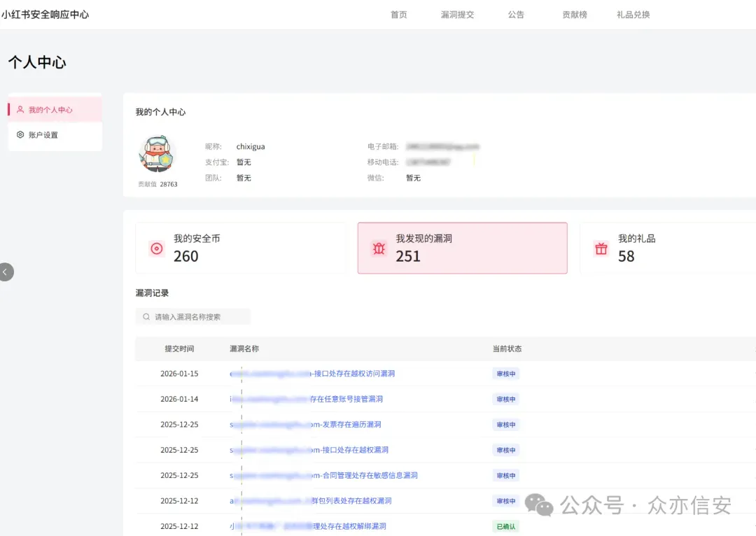Open the 首页 navigation item

[398, 15]
